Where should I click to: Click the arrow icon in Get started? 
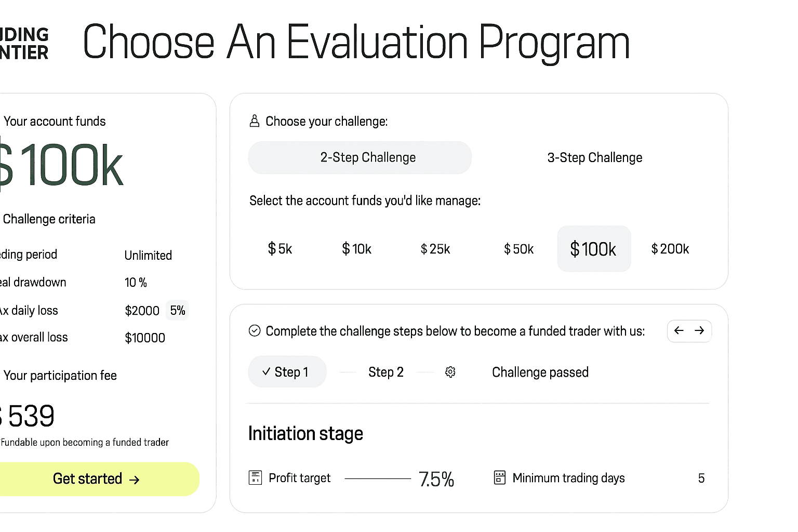(135, 480)
